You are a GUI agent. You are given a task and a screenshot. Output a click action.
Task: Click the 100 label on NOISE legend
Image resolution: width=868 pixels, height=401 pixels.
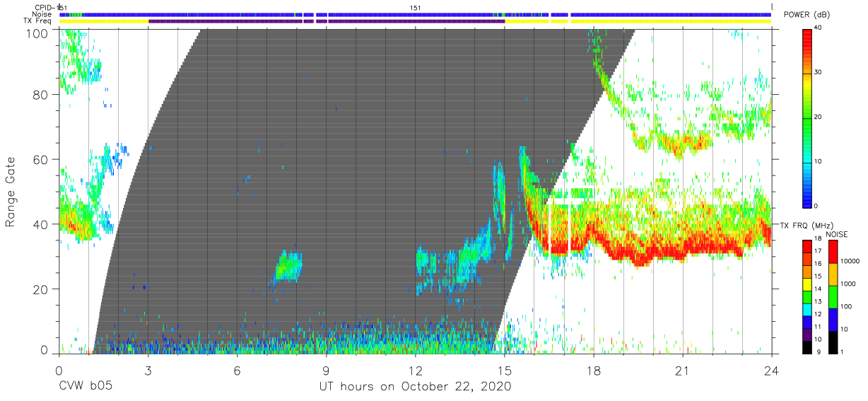pos(848,307)
